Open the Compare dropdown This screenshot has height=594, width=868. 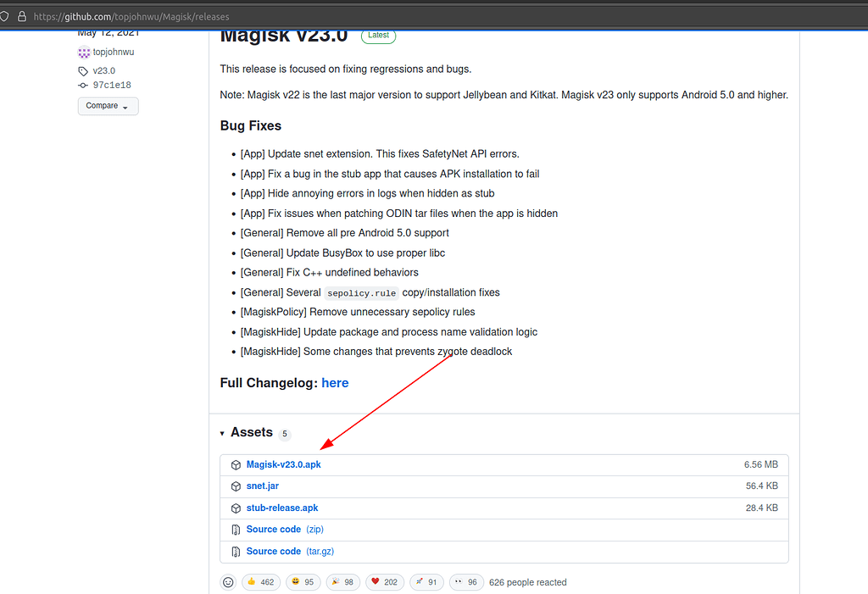pos(108,106)
